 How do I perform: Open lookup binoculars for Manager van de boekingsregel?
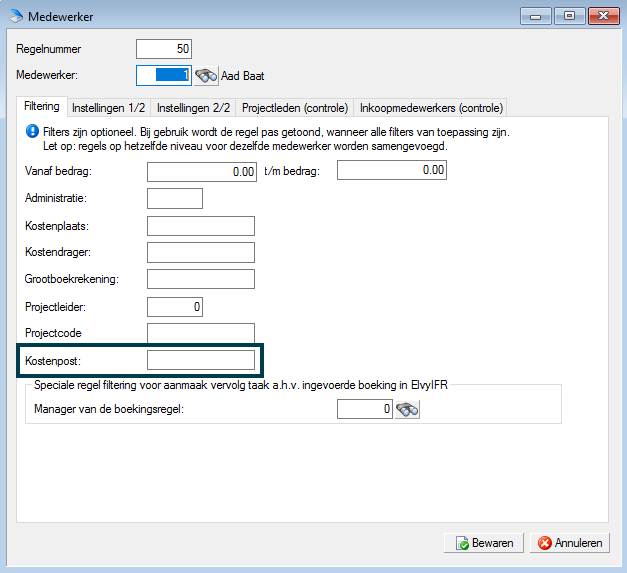tap(407, 409)
